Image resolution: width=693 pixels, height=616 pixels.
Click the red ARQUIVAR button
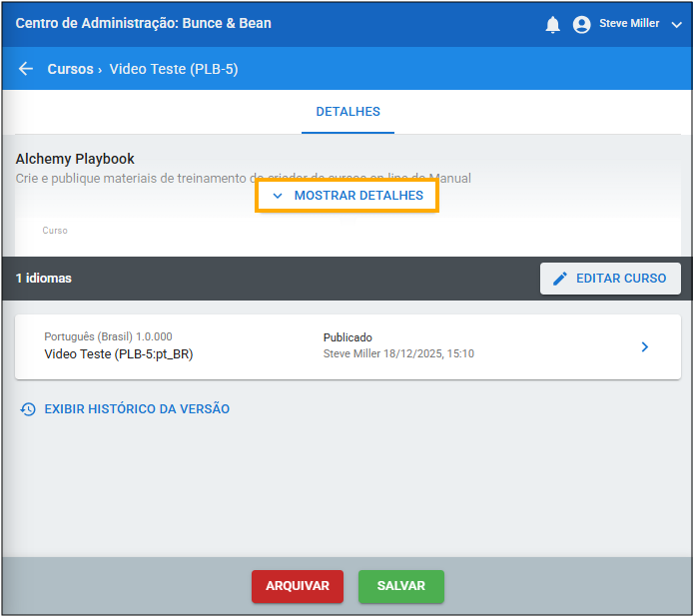point(297,586)
